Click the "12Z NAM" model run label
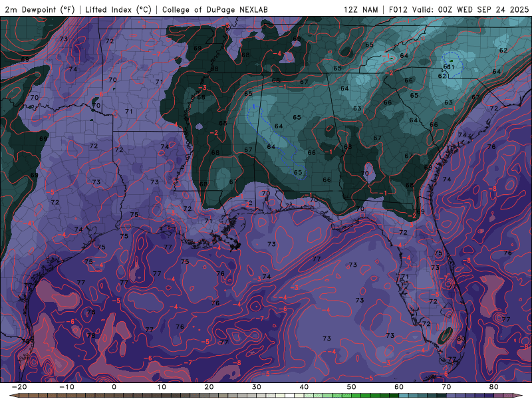Image resolution: width=532 pixels, height=399 pixels. (x=360, y=9)
